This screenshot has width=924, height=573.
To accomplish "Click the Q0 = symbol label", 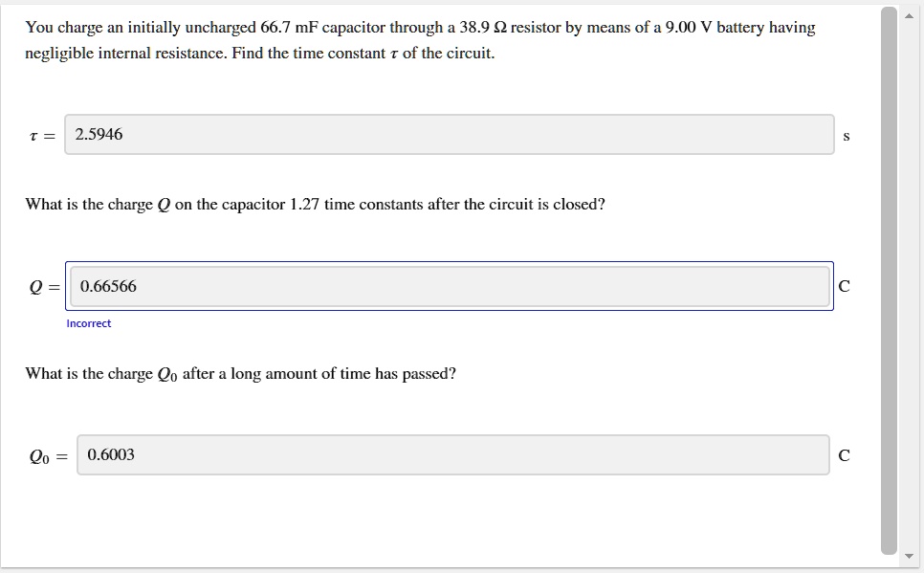I will [x=46, y=455].
